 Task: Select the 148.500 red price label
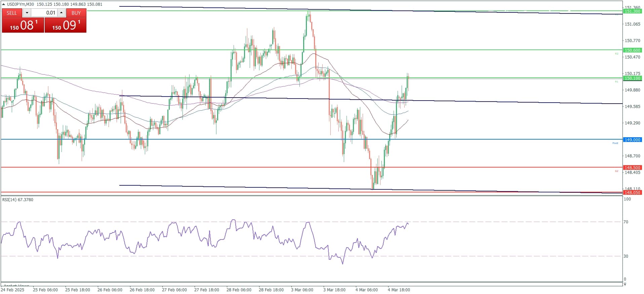[x=632, y=168]
